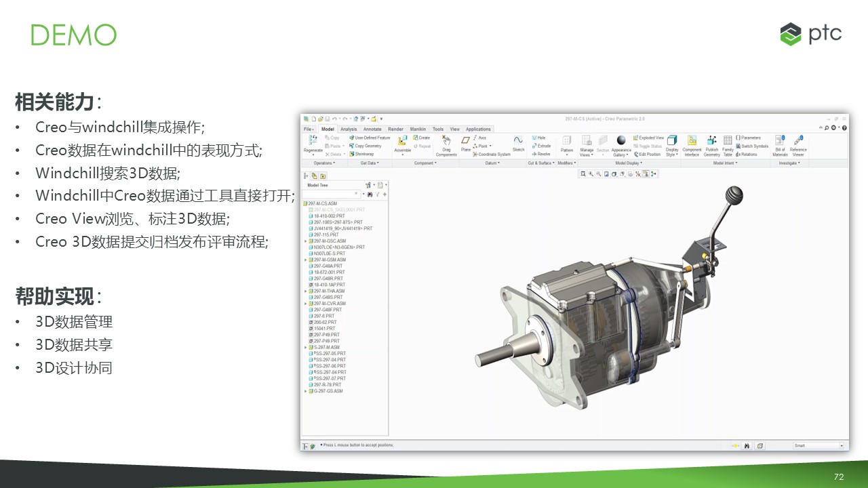Image resolution: width=868 pixels, height=488 pixels.
Task: Expand the 297-M-THA.ASM tree node
Action: (x=306, y=291)
